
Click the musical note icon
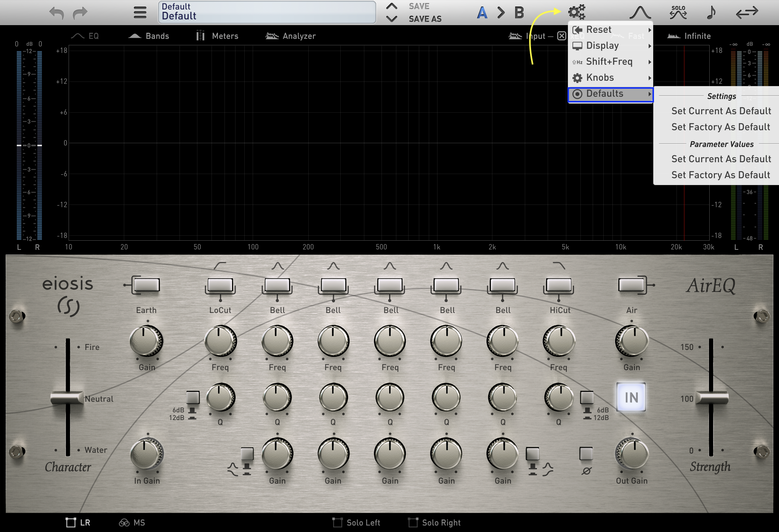[711, 13]
